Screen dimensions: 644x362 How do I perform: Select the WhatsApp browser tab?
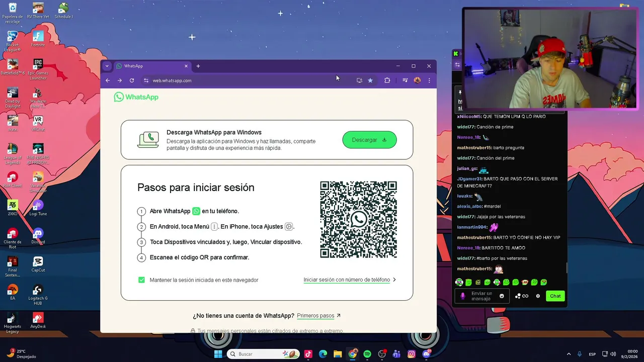tap(151, 66)
